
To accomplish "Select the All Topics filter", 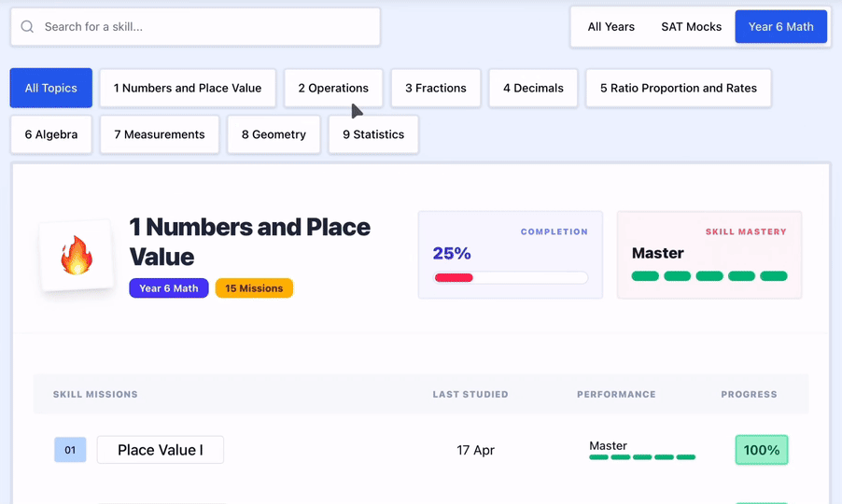I will 51,88.
